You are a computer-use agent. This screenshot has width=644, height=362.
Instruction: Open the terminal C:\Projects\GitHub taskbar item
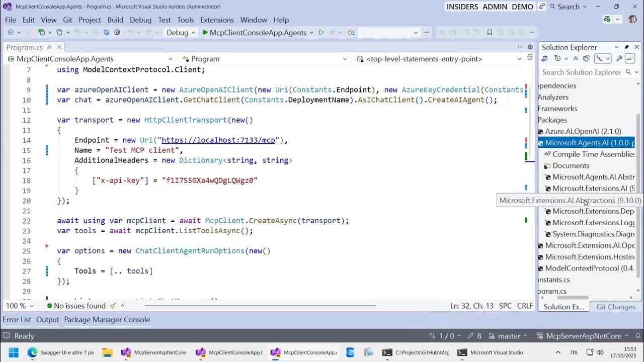tap(416, 352)
